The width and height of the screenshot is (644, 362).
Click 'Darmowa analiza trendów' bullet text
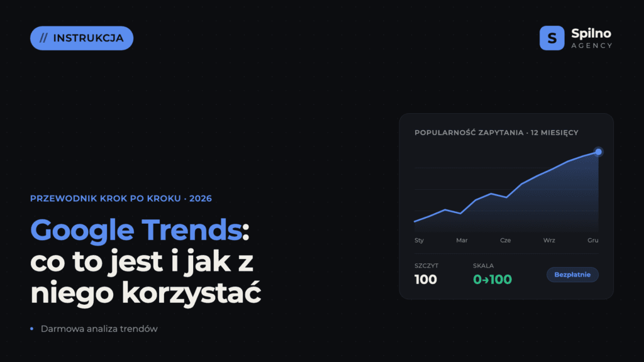click(x=99, y=329)
